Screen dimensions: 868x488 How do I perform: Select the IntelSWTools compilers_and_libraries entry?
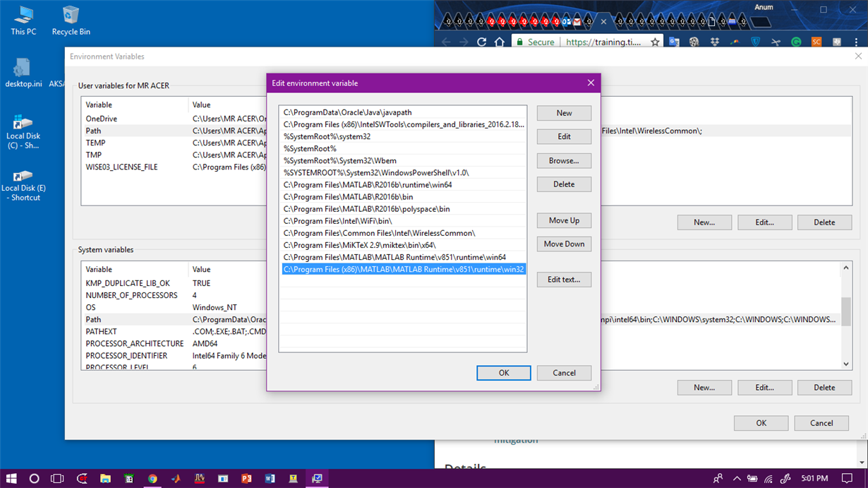pos(403,124)
